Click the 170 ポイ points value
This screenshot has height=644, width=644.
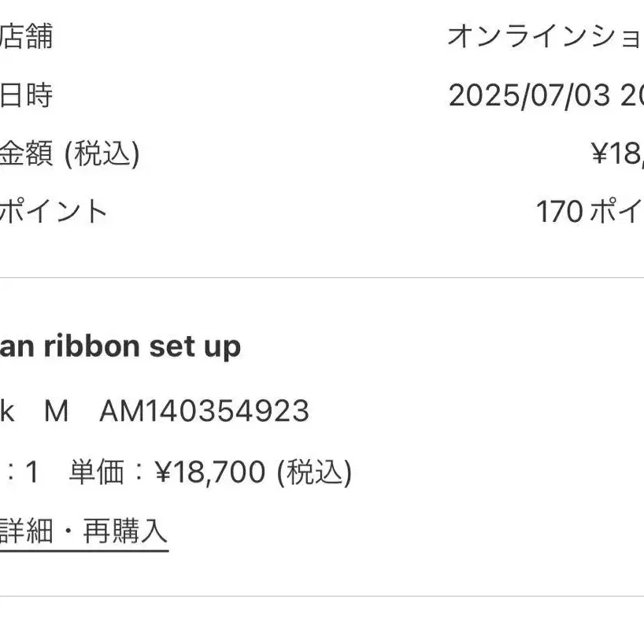pyautogui.click(x=590, y=212)
